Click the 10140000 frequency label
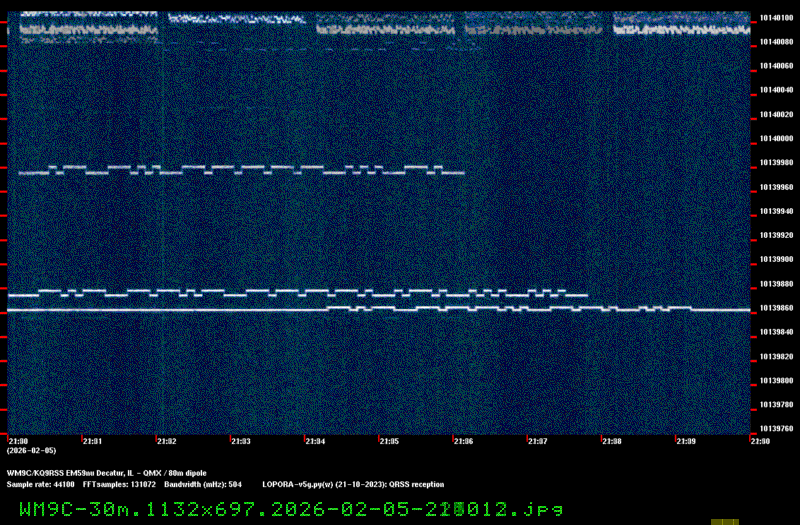This screenshot has height=525, width=800. point(776,139)
